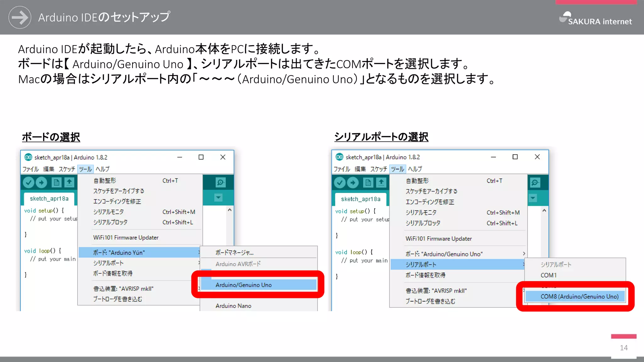
Task: Choose 自動整形 in left window menu
Action: [139, 180]
